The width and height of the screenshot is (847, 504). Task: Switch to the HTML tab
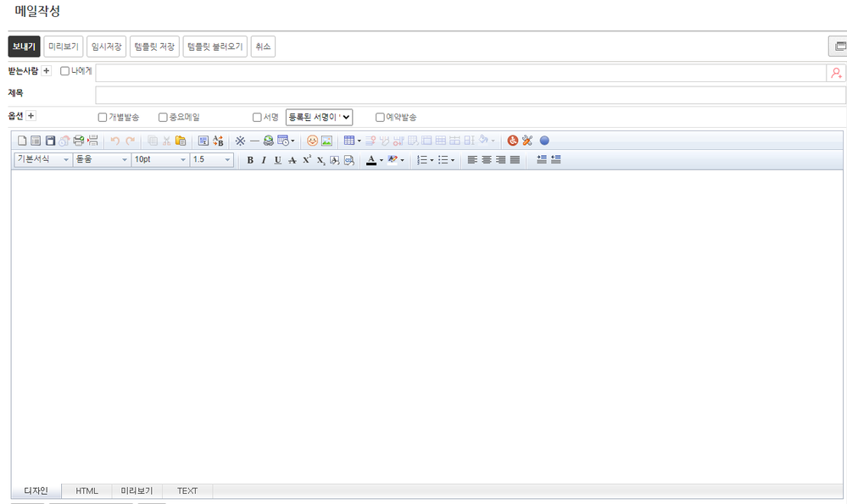click(x=86, y=491)
